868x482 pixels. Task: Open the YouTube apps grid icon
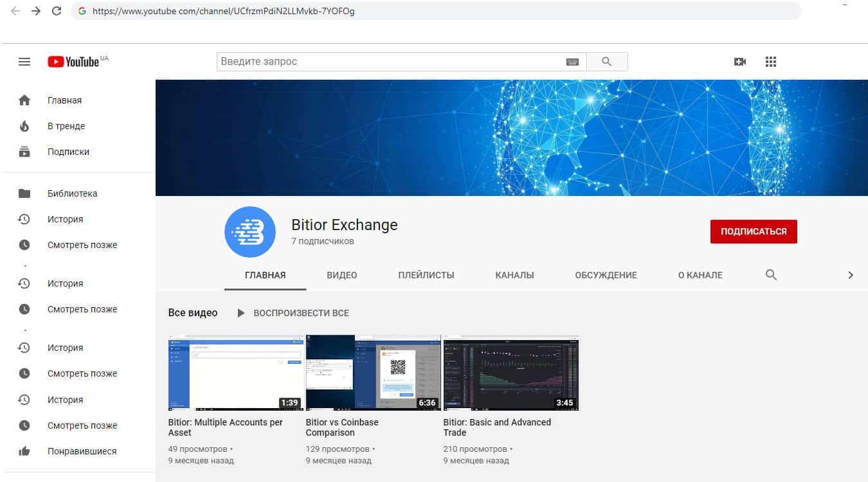771,62
